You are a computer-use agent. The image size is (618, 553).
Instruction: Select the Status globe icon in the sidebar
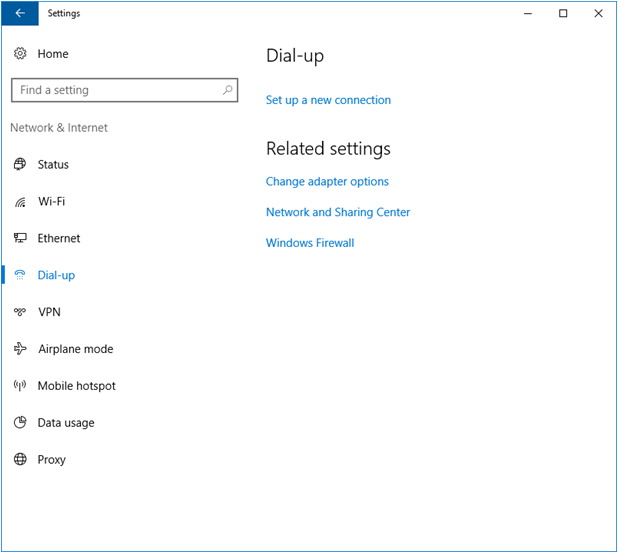point(20,165)
